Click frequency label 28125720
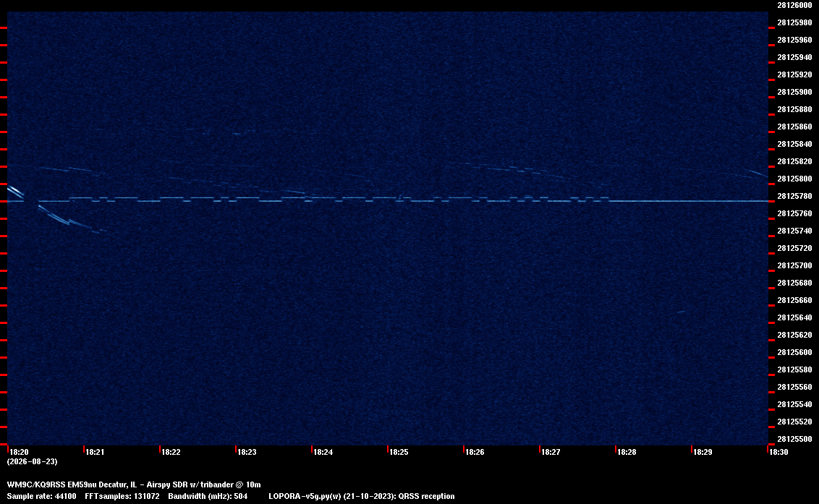Screen dimensions: 819x504 pyautogui.click(x=794, y=248)
